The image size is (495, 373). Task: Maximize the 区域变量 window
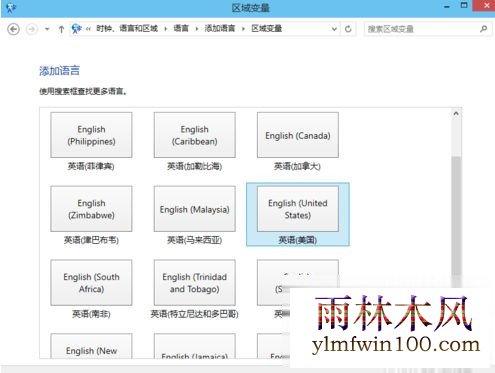tap(464, 6)
